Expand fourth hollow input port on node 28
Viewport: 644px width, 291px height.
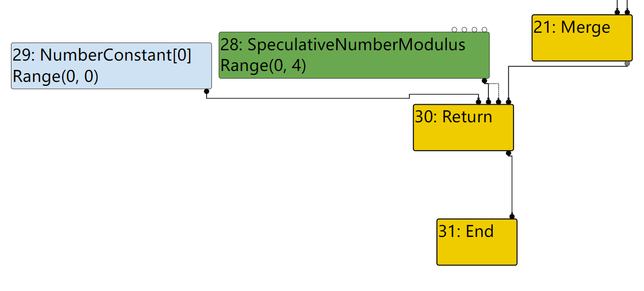pos(485,29)
